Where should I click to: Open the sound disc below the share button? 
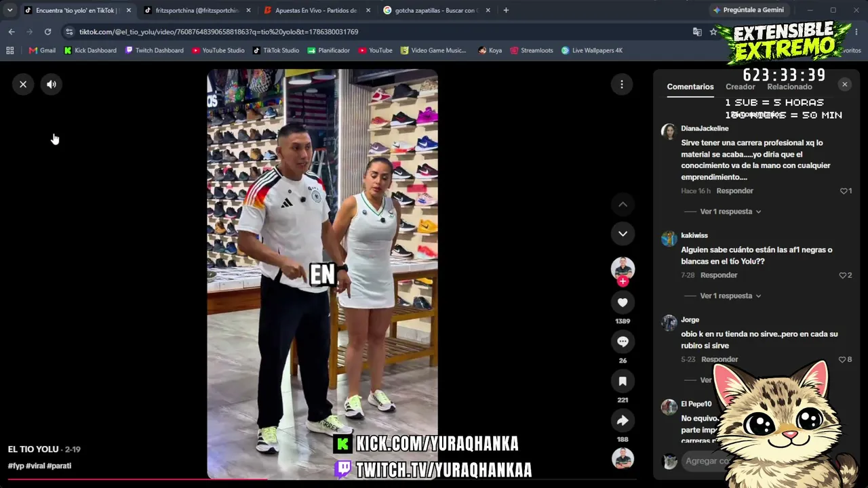623,459
